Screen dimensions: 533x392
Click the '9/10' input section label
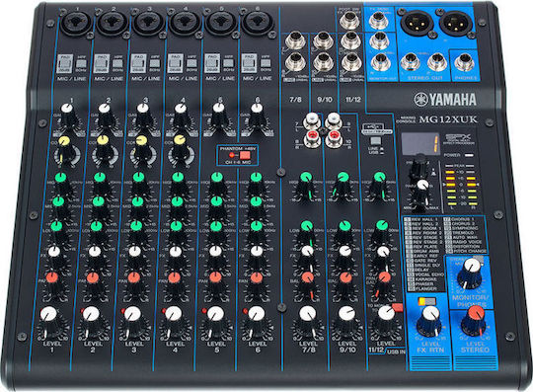coord(325,100)
